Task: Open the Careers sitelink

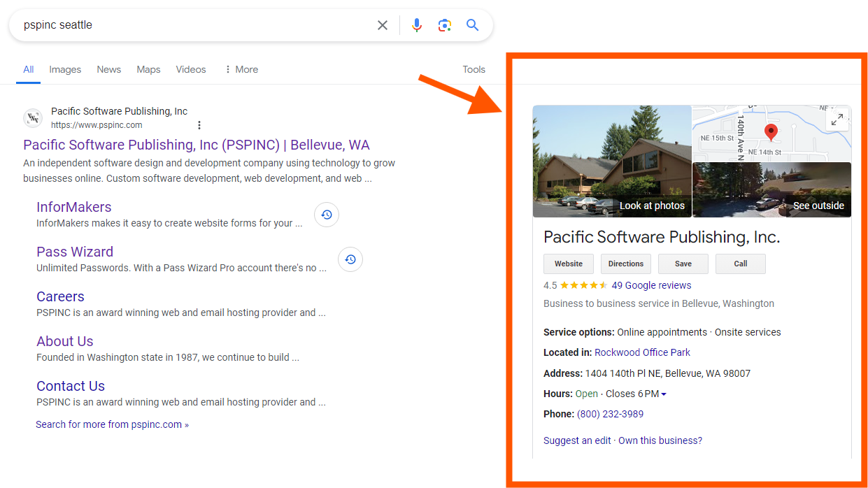Action: [x=60, y=296]
